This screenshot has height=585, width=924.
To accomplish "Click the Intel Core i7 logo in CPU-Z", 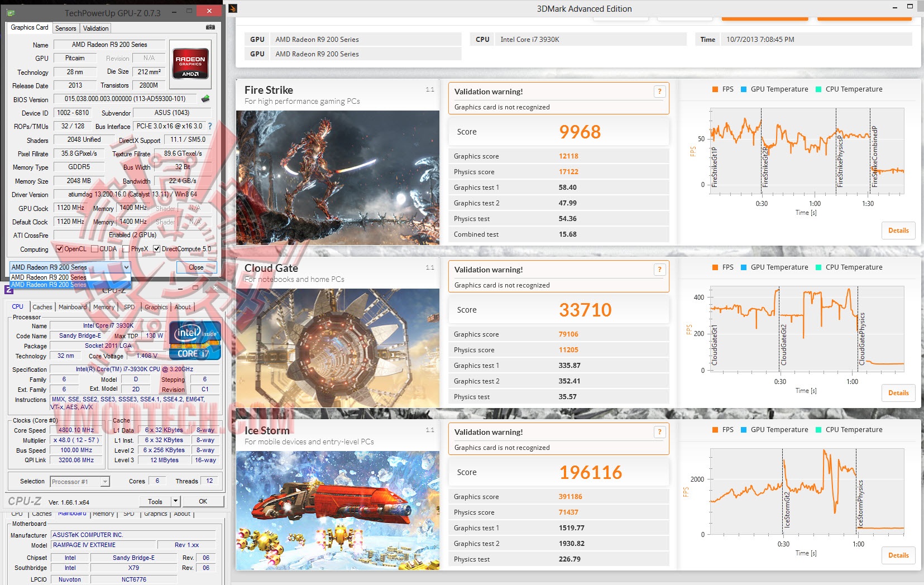I will point(195,340).
